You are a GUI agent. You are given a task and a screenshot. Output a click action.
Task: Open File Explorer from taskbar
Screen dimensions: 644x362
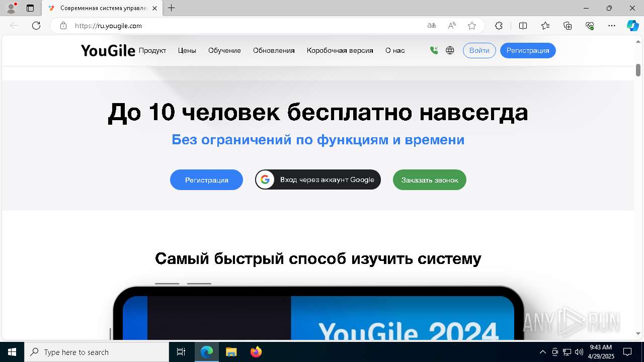point(231,352)
